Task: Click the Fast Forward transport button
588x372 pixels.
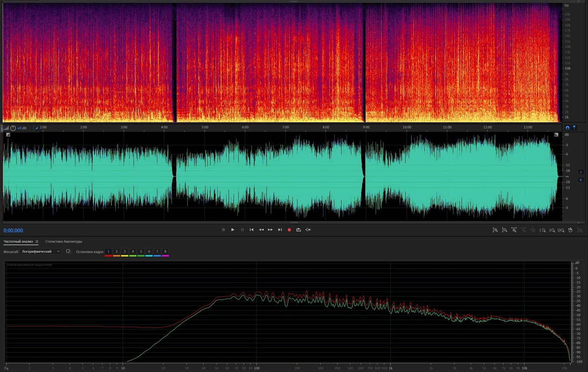Action: point(270,230)
